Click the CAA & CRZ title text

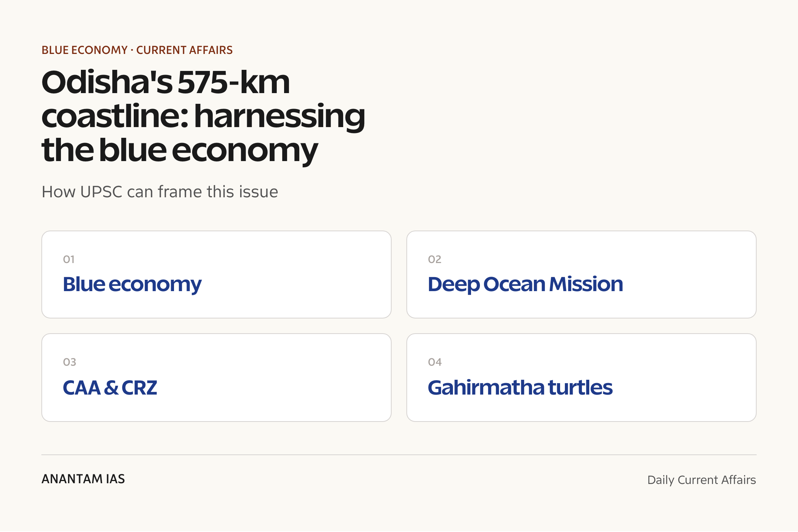pos(110,388)
